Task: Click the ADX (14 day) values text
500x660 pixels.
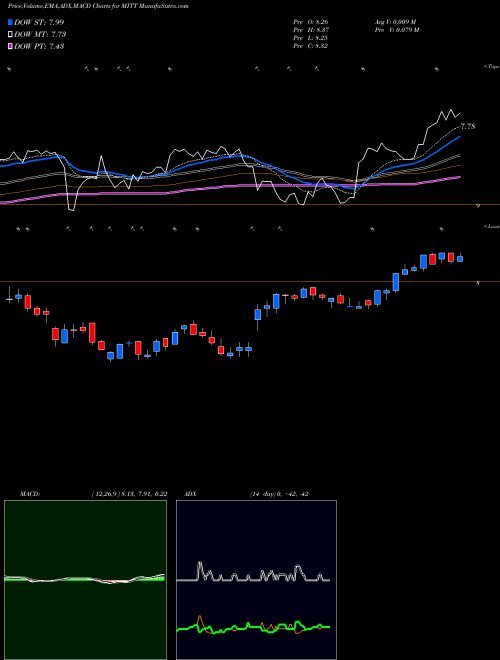Action: (278, 494)
